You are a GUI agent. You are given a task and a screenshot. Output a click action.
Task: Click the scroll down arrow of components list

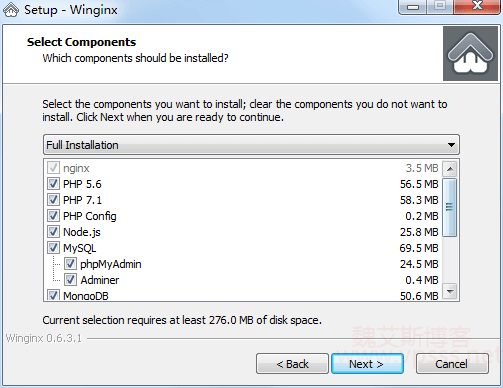pyautogui.click(x=450, y=292)
